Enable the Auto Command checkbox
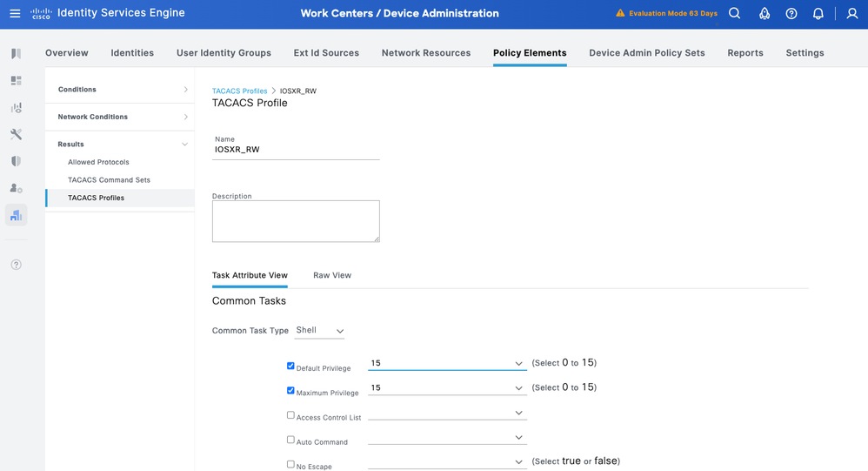The image size is (868, 471). 291,440
